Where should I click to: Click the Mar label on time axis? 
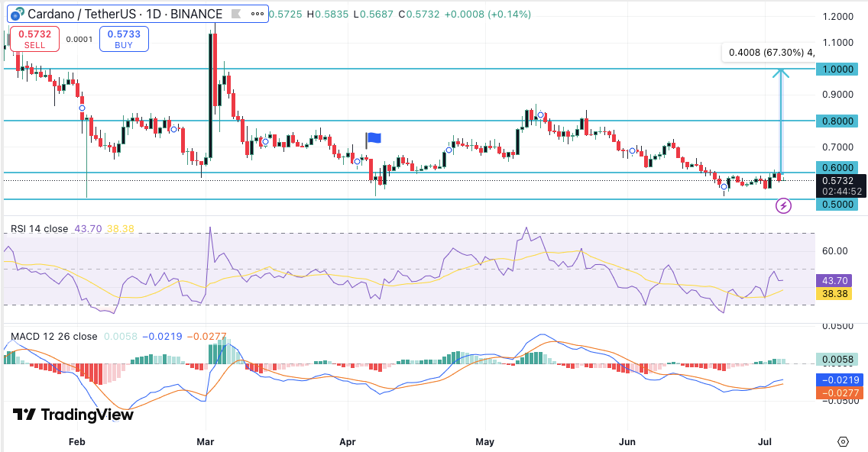coord(206,441)
